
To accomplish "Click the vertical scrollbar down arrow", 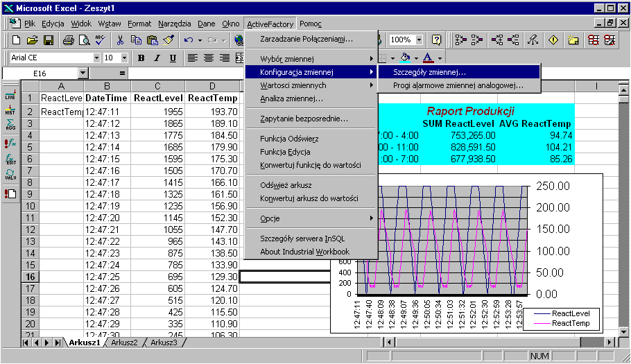I will click(624, 332).
